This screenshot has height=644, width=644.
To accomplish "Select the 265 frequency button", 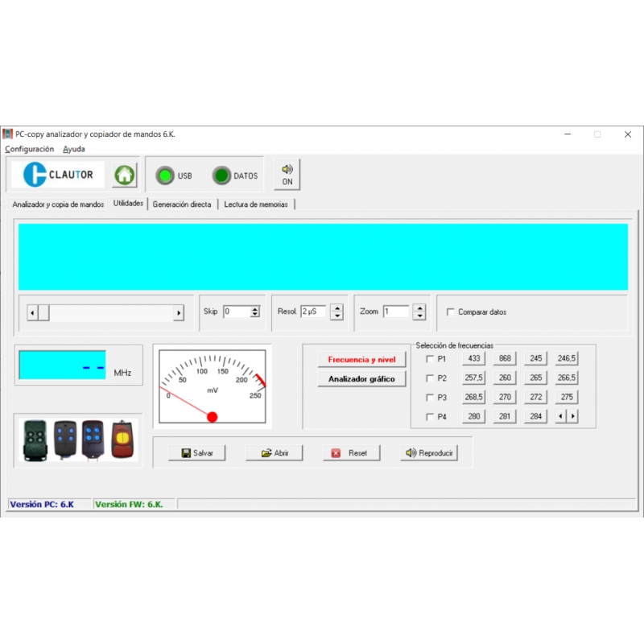I will [535, 378].
